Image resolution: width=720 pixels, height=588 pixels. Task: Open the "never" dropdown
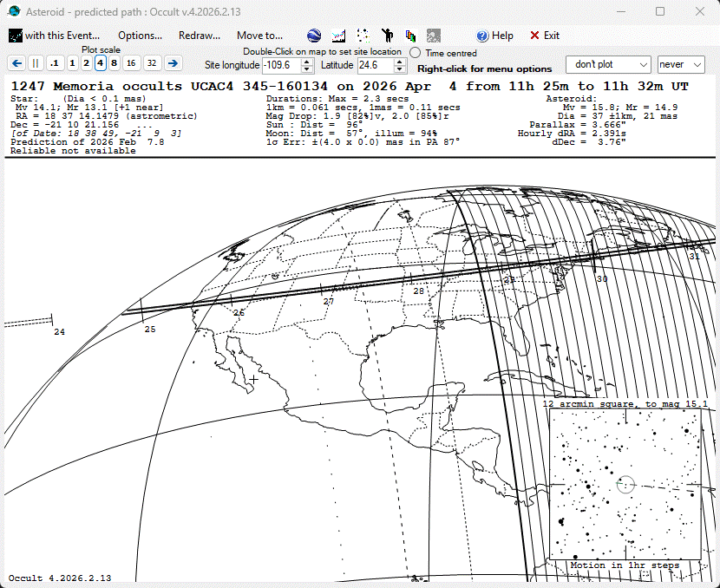click(682, 64)
